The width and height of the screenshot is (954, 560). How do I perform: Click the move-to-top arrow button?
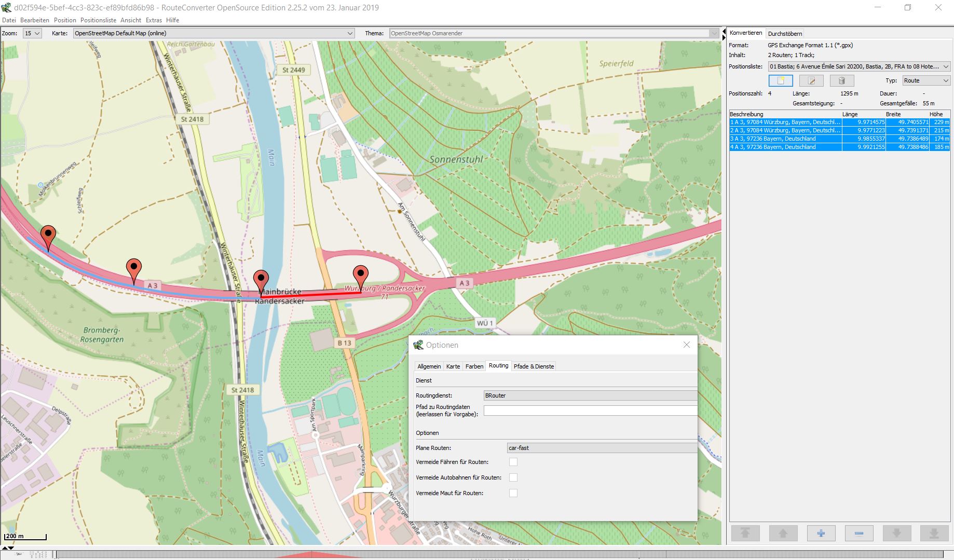tap(745, 533)
